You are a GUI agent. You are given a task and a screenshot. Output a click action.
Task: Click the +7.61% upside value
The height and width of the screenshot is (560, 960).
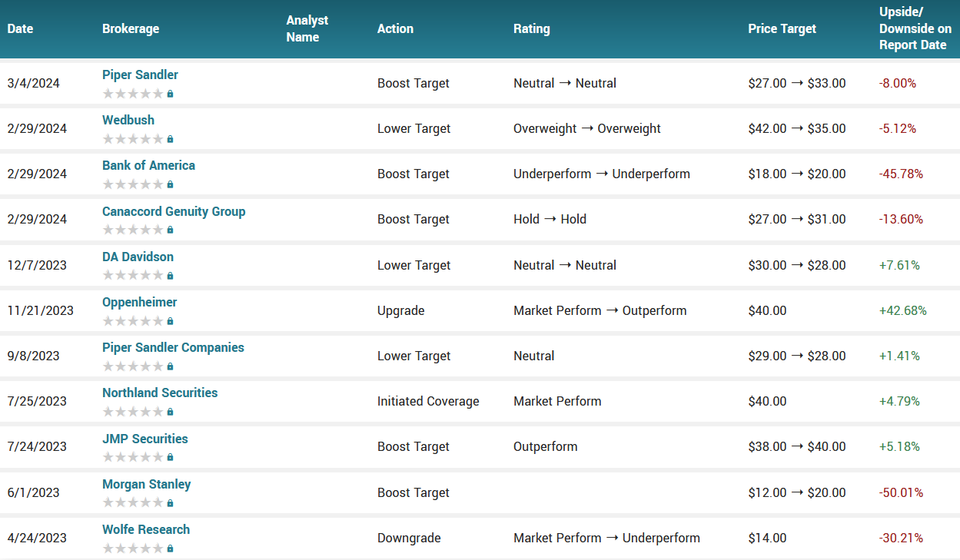click(899, 265)
